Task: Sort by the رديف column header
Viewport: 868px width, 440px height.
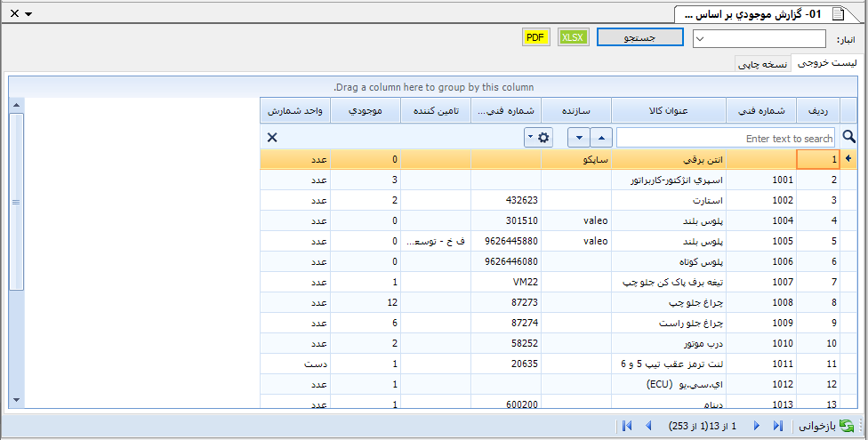Action: tap(818, 111)
